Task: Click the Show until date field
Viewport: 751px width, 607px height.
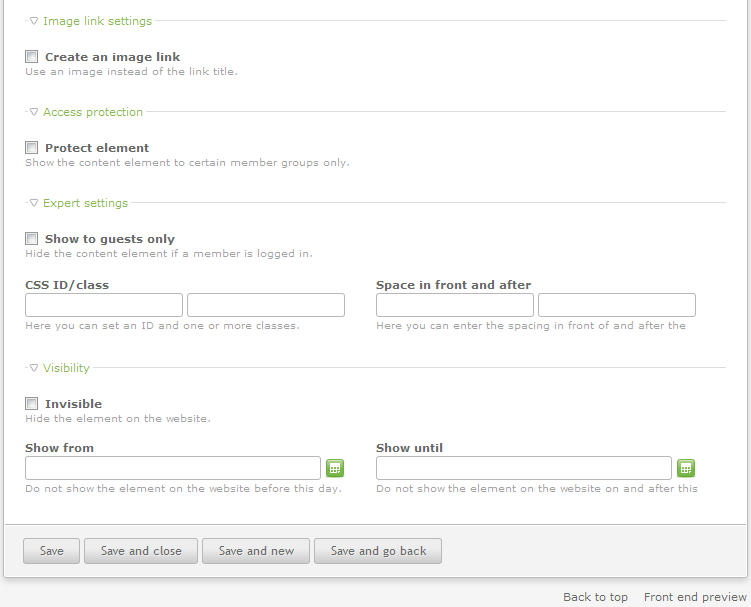Action: [x=524, y=468]
